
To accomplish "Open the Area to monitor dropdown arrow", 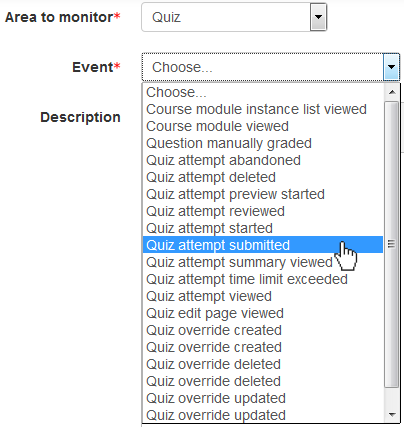I will [318, 17].
